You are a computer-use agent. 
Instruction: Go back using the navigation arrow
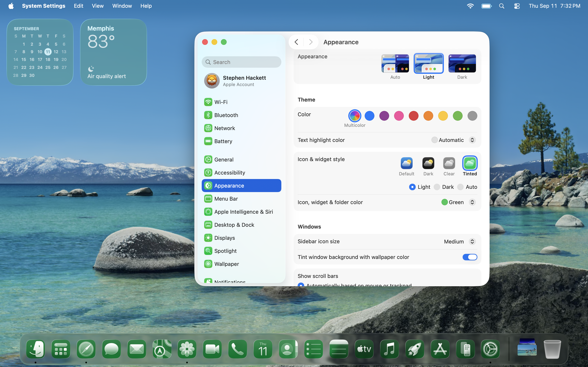coord(296,42)
